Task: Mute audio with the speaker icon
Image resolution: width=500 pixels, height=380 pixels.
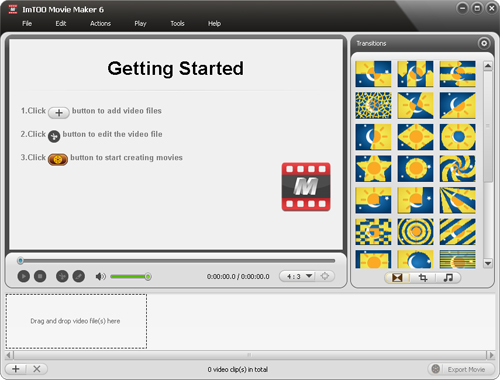Action: 100,276
